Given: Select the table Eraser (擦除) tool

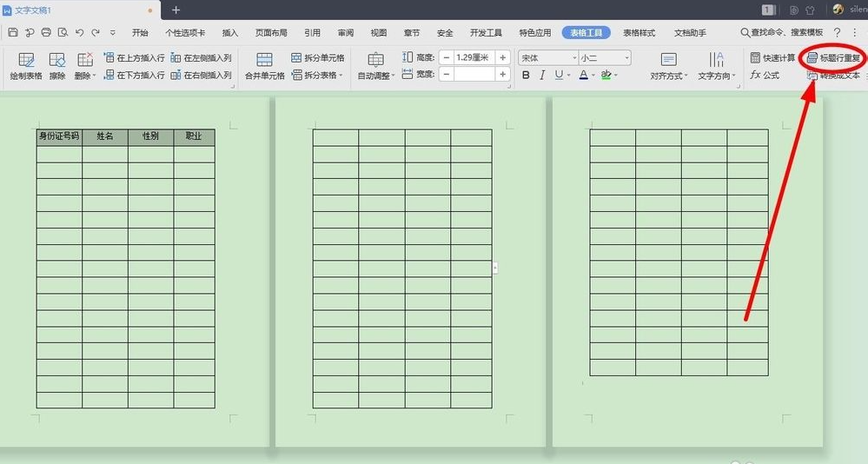Looking at the screenshot, I should (x=57, y=66).
